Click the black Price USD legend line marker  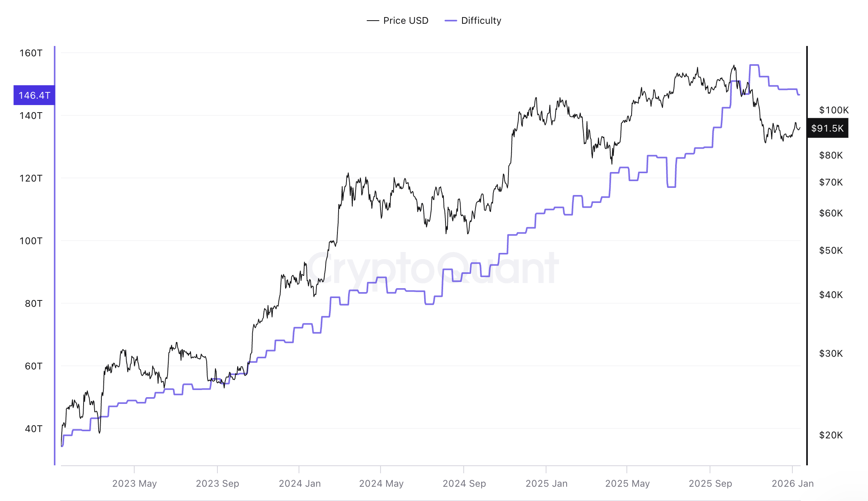[x=373, y=21]
